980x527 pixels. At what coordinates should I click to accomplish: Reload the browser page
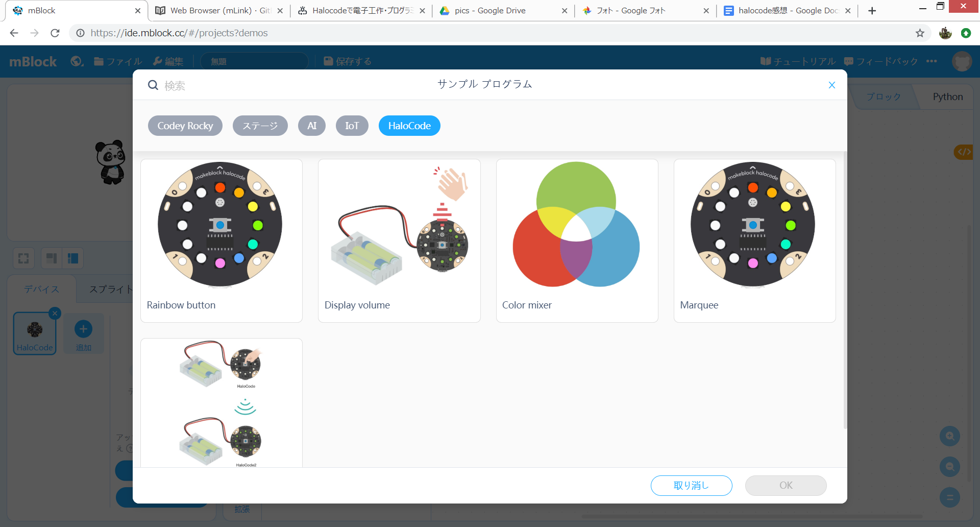point(55,33)
